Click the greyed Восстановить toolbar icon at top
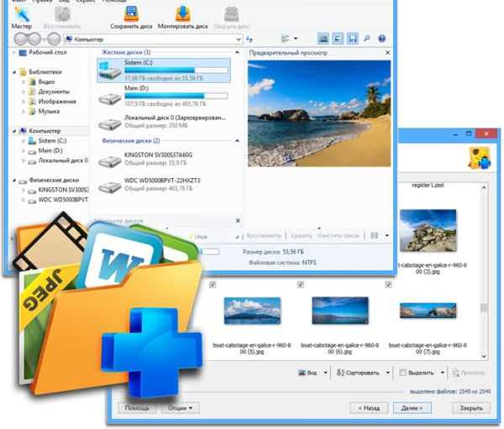Image resolution: width=504 pixels, height=429 pixels. tap(62, 16)
